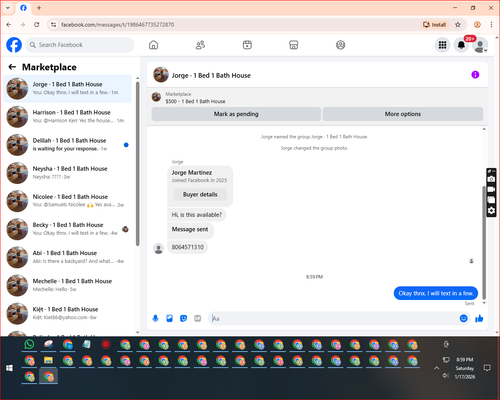Open emoji picker in message box

click(x=463, y=318)
